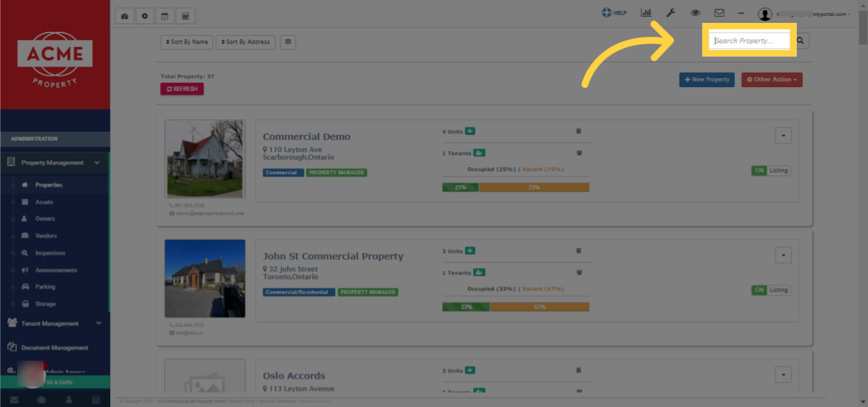Click the briefcase icon in sidebar footer
This screenshot has height=407, width=868.
point(41,400)
